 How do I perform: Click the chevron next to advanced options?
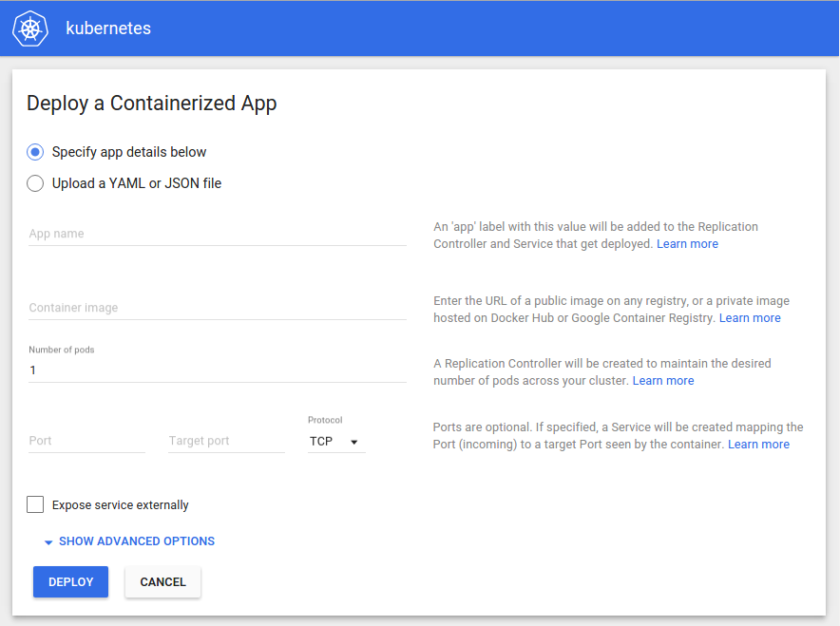(48, 541)
